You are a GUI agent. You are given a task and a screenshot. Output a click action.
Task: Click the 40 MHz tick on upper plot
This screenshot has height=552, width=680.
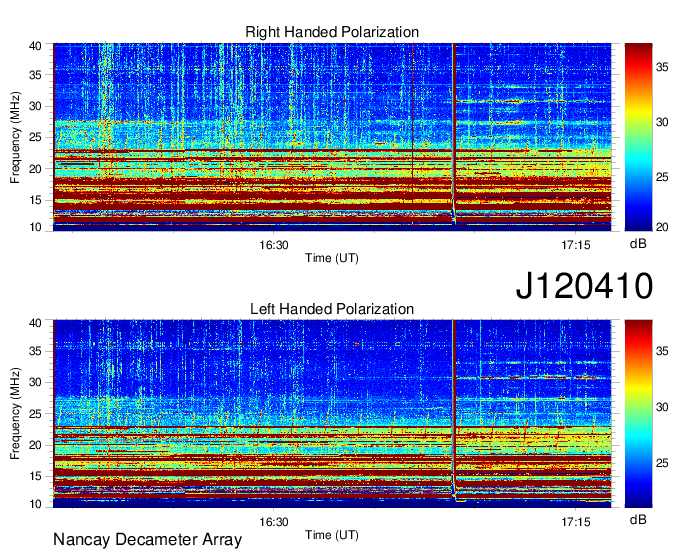click(x=35, y=46)
